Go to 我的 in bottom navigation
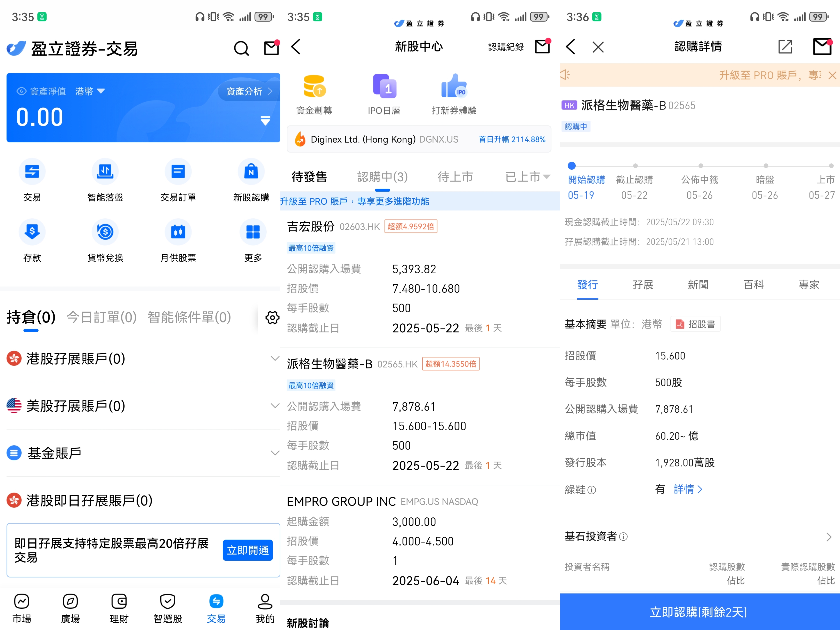Image resolution: width=840 pixels, height=630 pixels. point(265,609)
